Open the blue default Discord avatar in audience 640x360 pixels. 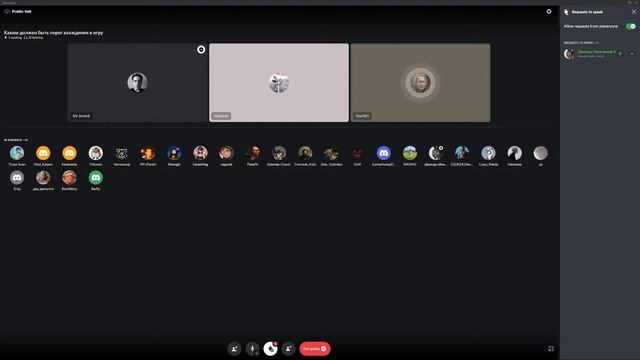384,153
